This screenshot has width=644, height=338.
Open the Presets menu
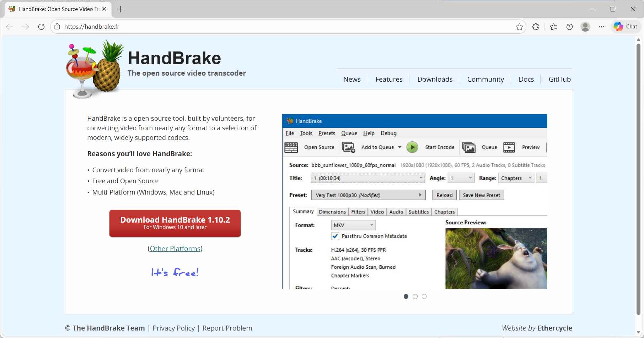pos(326,133)
